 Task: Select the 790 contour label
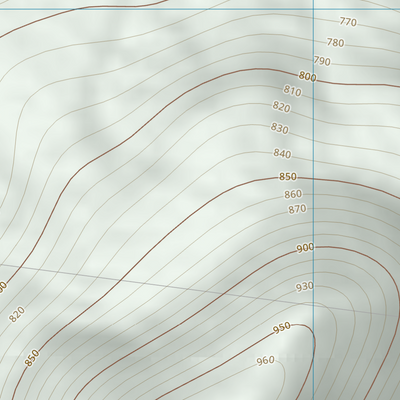[322, 61]
